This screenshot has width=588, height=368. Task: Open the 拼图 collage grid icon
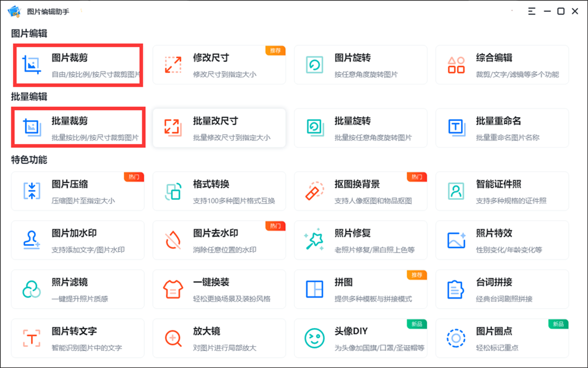pos(314,289)
